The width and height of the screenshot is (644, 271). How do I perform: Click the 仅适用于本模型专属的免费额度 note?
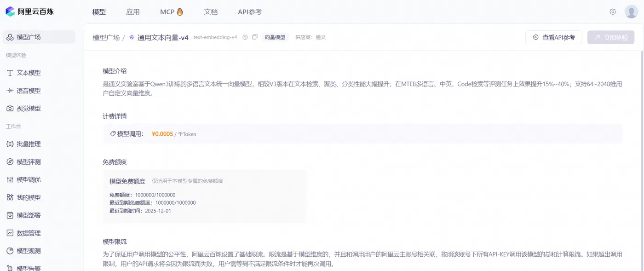tap(188, 181)
